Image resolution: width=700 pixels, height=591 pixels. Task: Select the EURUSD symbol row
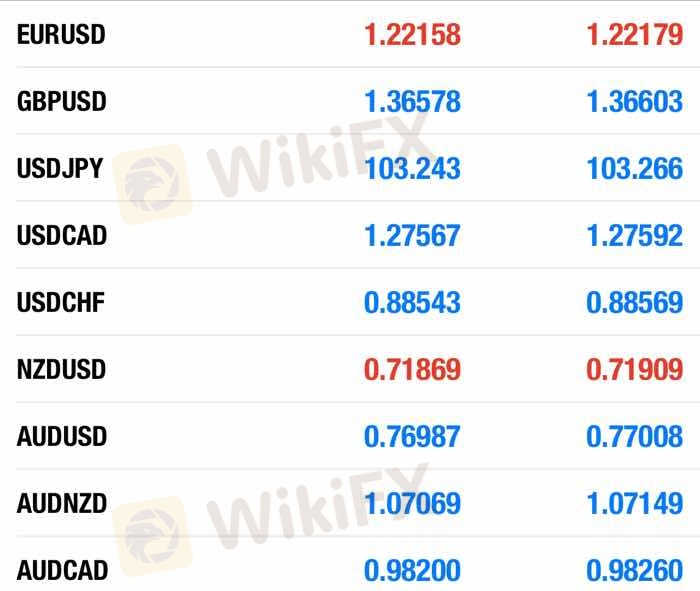click(350, 34)
